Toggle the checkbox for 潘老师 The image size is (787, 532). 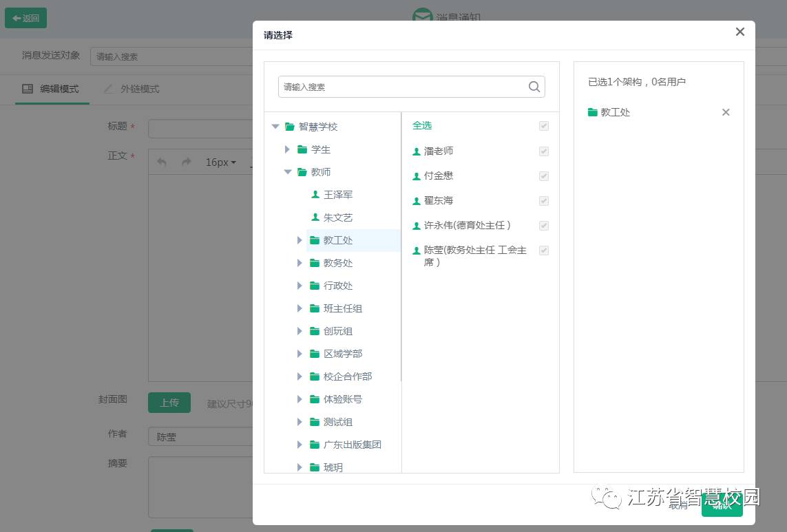tap(543, 151)
